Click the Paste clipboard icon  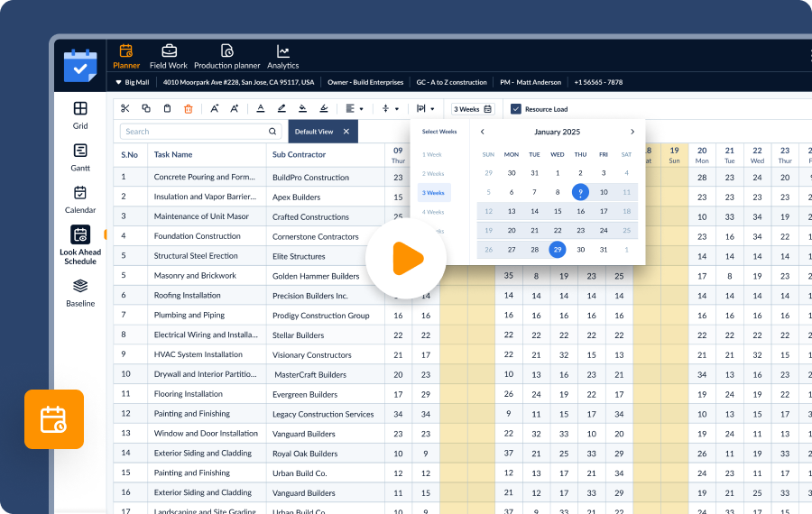click(167, 109)
